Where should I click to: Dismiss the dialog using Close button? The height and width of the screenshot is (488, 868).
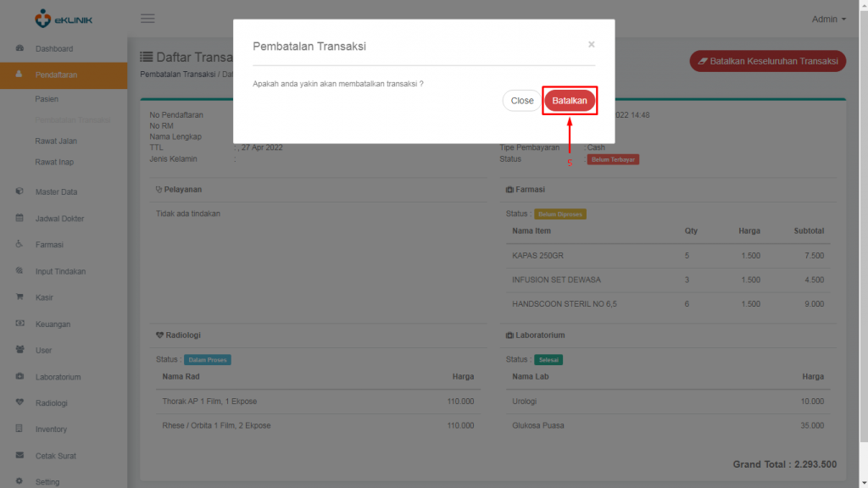(x=521, y=100)
